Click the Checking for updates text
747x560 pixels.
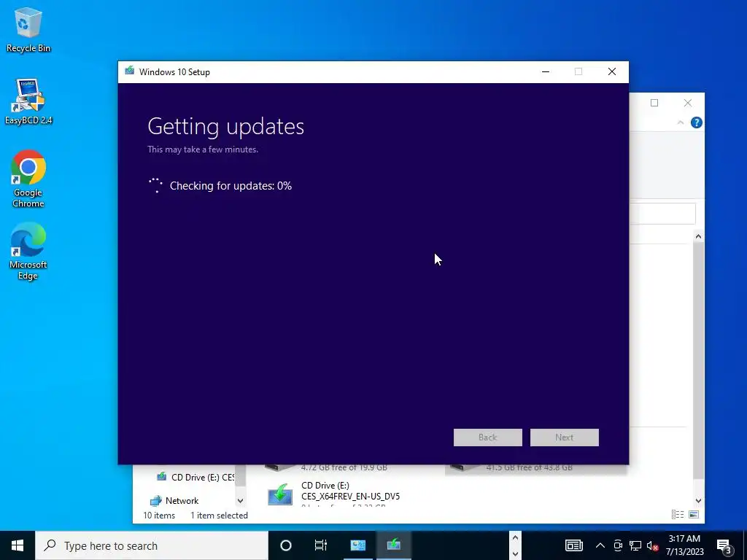(231, 186)
